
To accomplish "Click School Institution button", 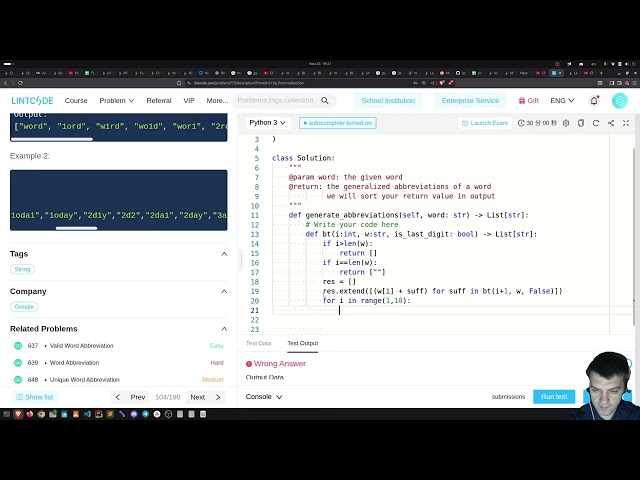I will point(388,100).
